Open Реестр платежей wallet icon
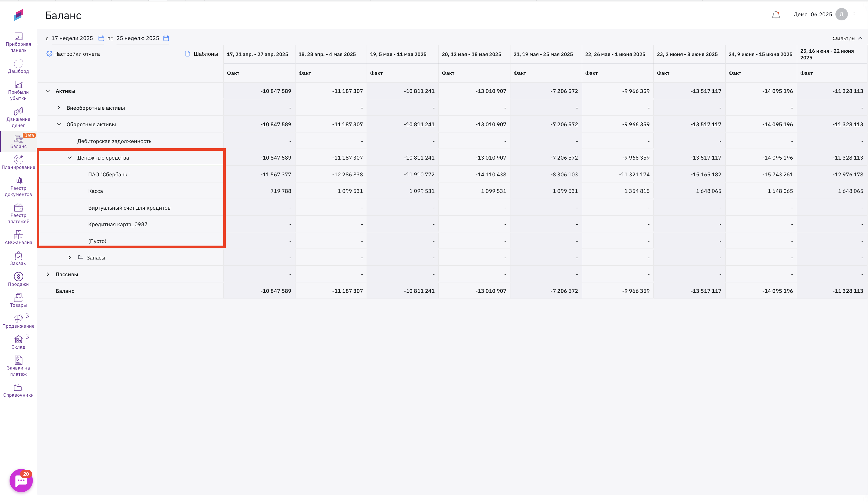Viewport: 868px width, 502px height. coord(18,208)
